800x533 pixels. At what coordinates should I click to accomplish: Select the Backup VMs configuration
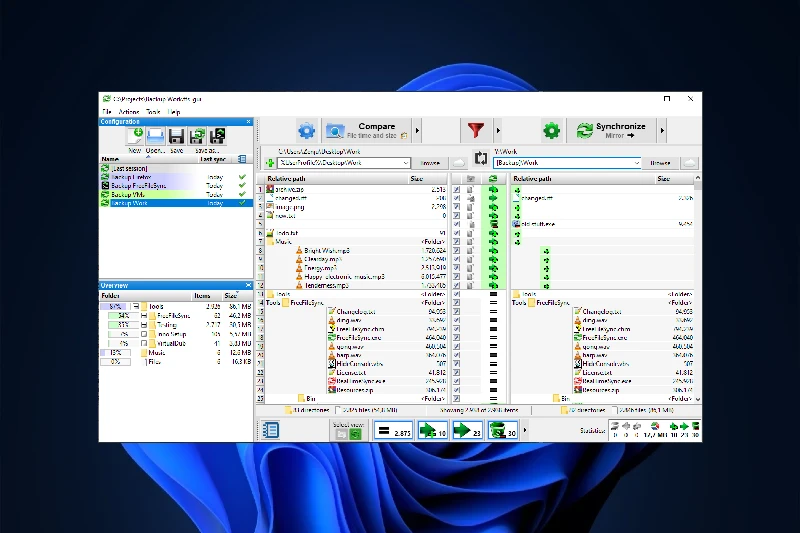(x=127, y=194)
